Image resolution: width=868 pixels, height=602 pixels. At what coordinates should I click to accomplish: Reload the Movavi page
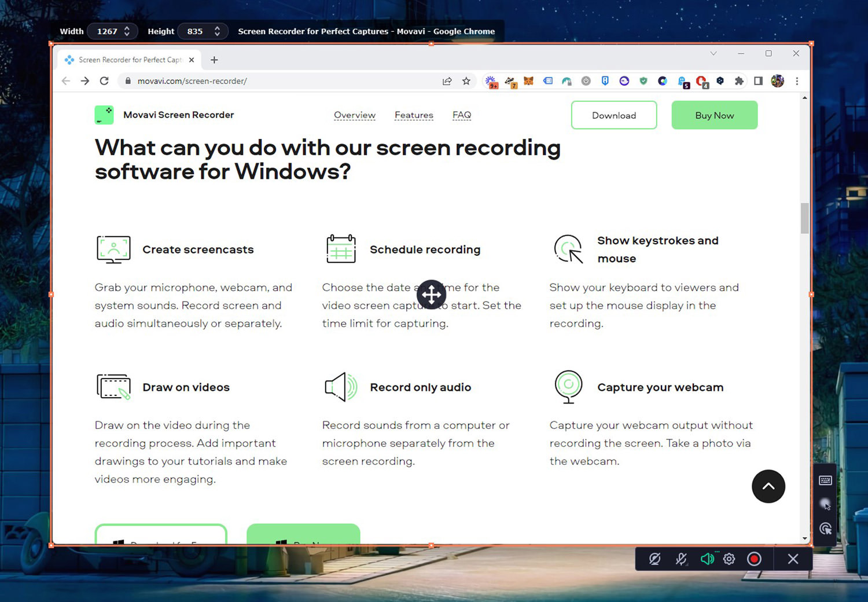(x=104, y=81)
